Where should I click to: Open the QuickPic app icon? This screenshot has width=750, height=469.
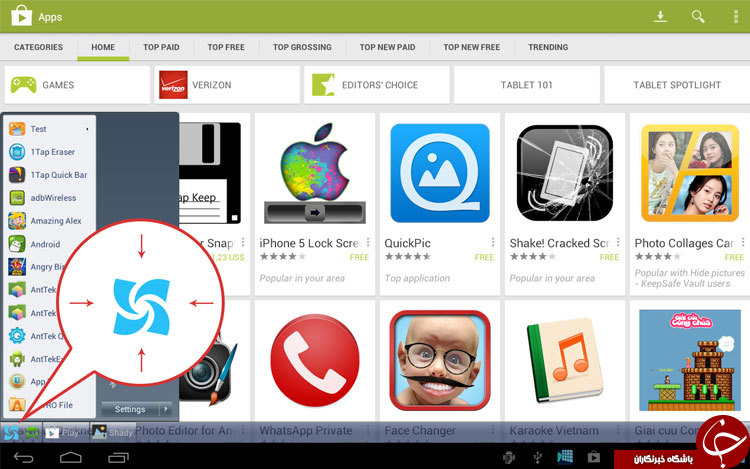[x=440, y=174]
